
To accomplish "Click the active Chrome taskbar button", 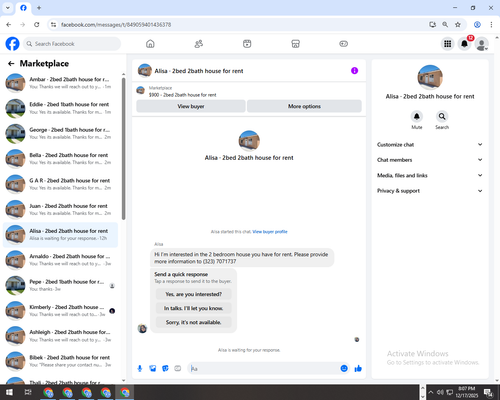I will coord(125,392).
